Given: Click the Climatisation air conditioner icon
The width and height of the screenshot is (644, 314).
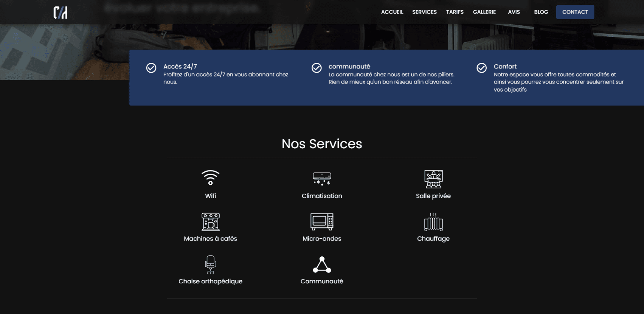Looking at the screenshot, I should pyautogui.click(x=322, y=179).
